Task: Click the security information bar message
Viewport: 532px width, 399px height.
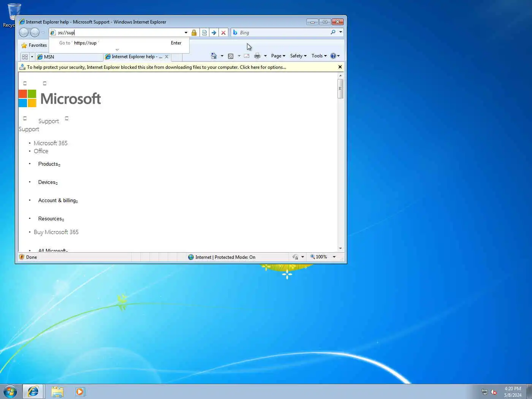Action: click(x=157, y=67)
